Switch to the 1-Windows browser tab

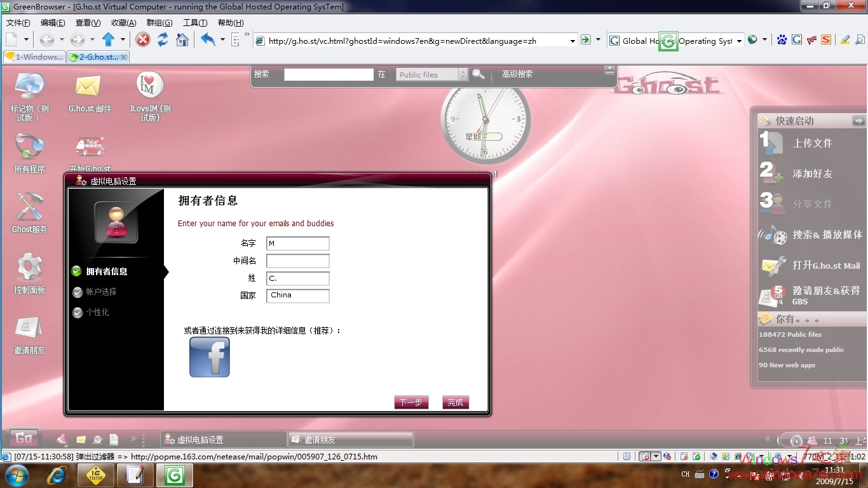click(x=34, y=57)
